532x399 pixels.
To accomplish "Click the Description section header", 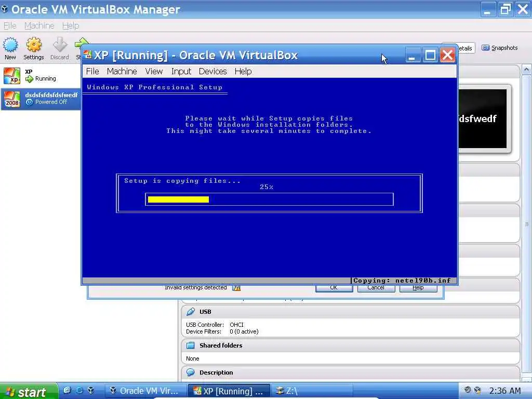I will coord(351,372).
